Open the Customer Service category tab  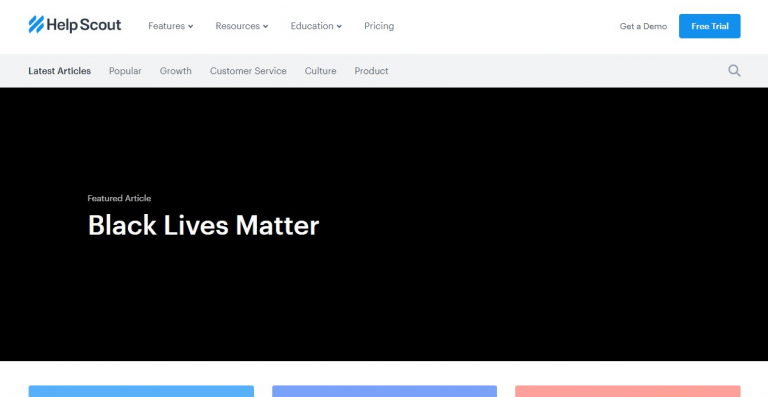tap(248, 71)
